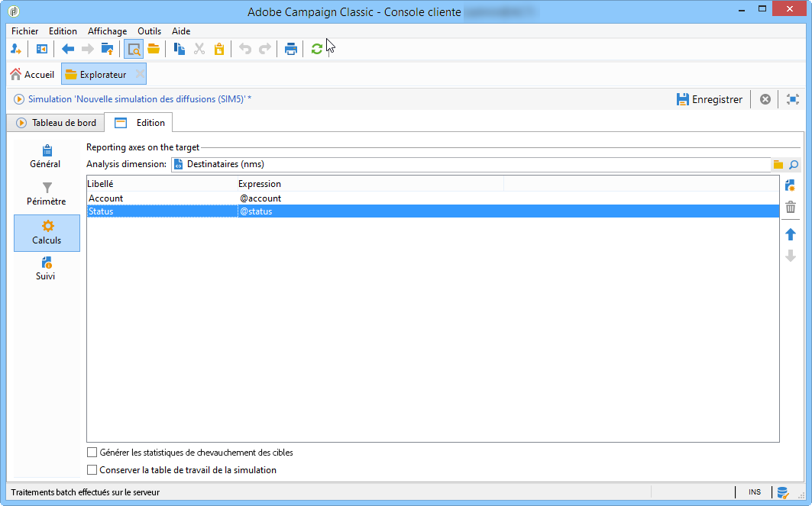Click the forward arrow toolbar icon
Image resolution: width=812 pixels, height=506 pixels.
pos(88,49)
